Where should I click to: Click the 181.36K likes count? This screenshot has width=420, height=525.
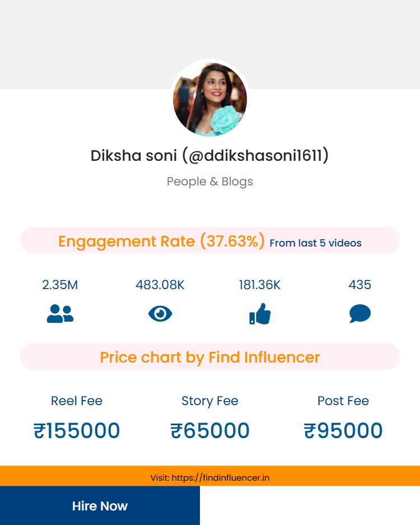click(260, 285)
